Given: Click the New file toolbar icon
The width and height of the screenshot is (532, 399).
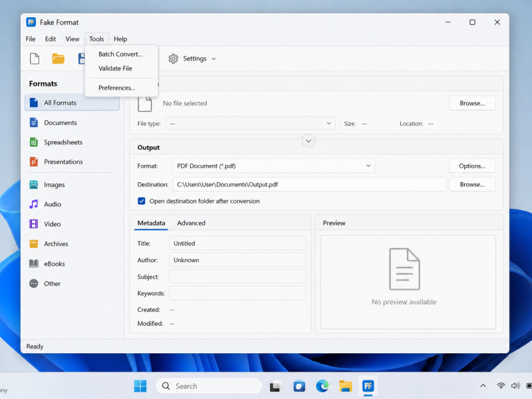Looking at the screenshot, I should (x=35, y=59).
